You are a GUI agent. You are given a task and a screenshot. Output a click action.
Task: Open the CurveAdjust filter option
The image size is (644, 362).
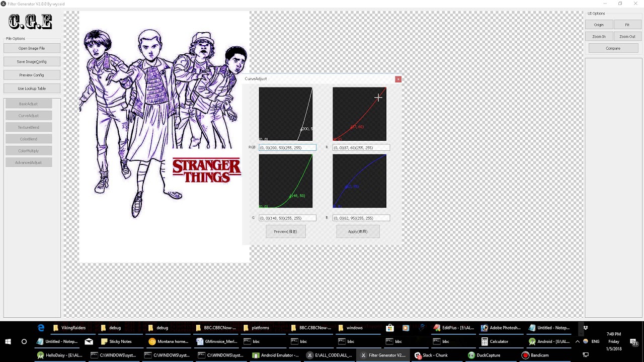click(28, 116)
